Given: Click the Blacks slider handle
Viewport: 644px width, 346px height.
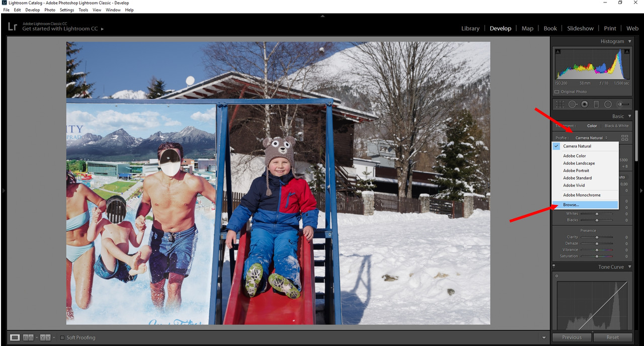Looking at the screenshot, I should tap(597, 220).
